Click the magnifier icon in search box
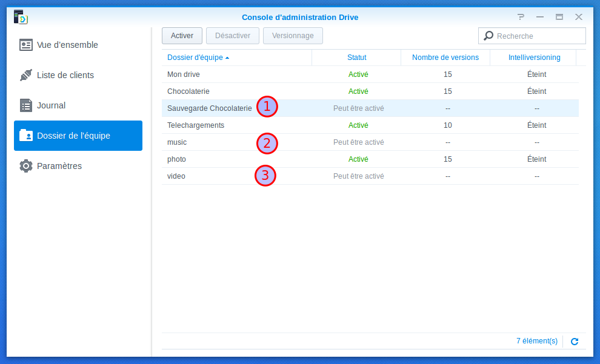The image size is (600, 364). coord(488,36)
